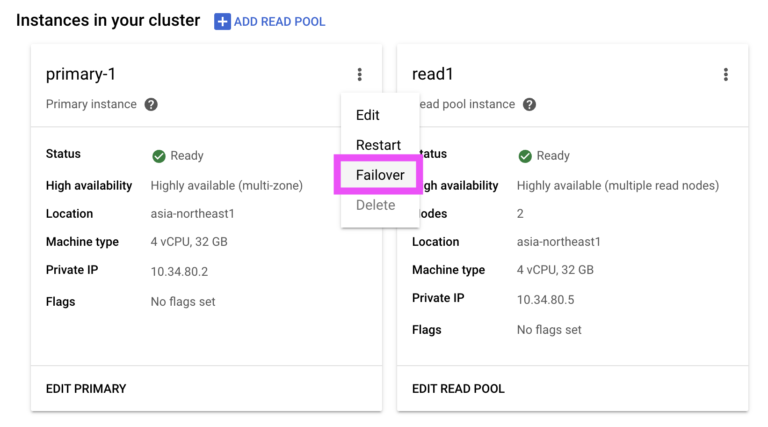Click the read1 Nodes value 2

pos(520,214)
